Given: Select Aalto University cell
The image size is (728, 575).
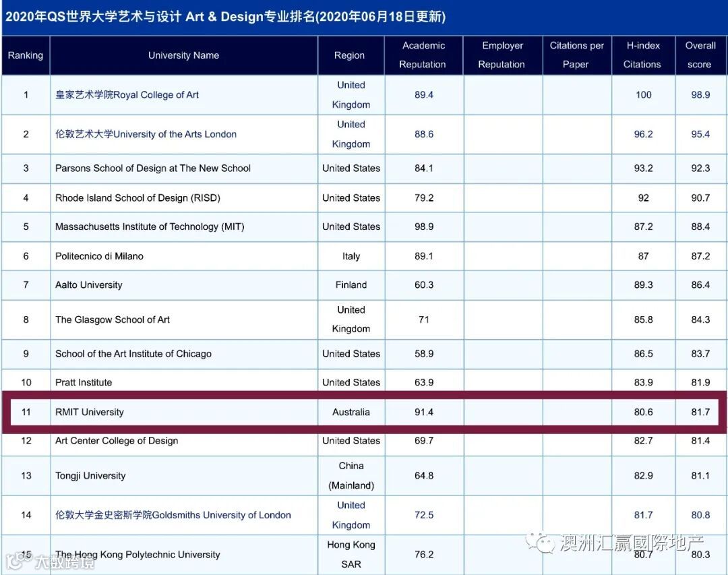Looking at the screenshot, I should 184,284.
